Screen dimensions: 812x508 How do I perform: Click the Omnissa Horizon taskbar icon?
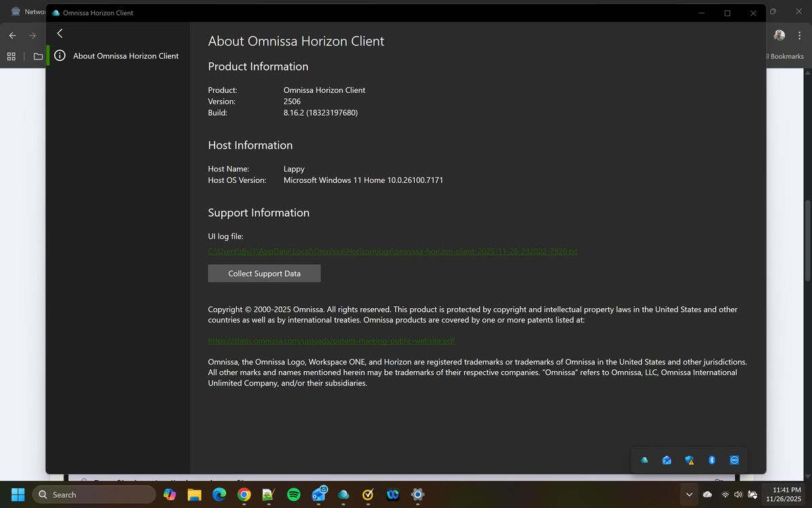point(343,494)
